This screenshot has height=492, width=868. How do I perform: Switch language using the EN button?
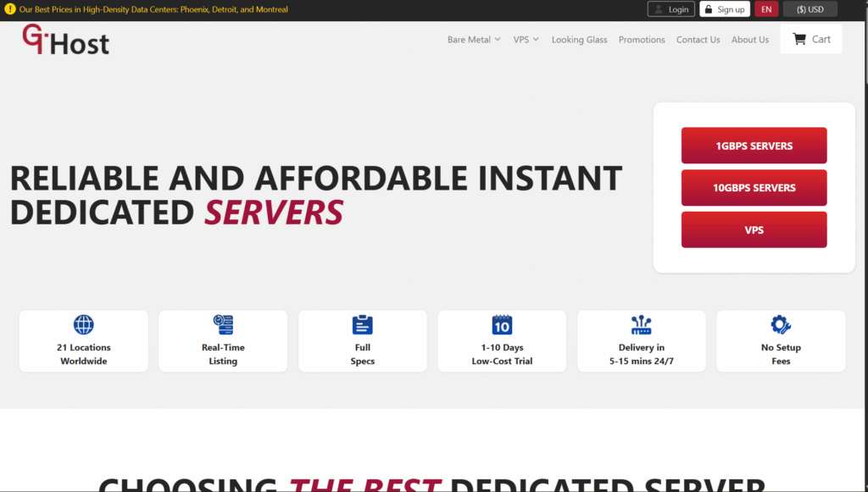point(766,9)
